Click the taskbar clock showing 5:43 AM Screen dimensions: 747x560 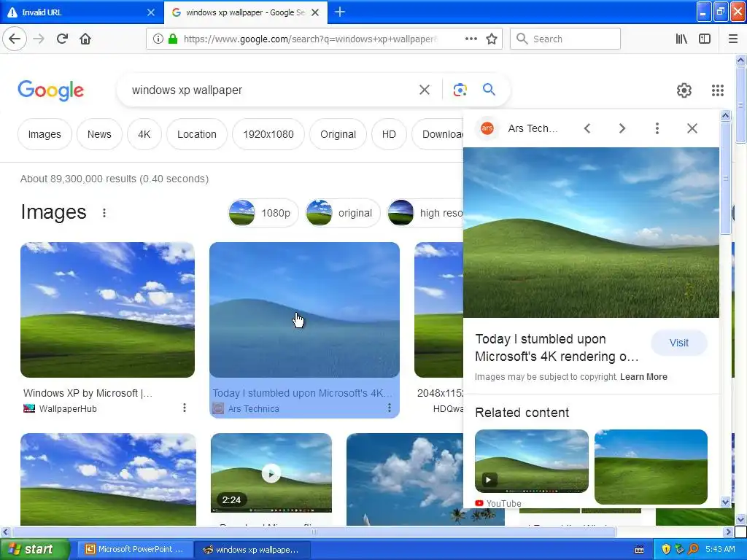720,549
